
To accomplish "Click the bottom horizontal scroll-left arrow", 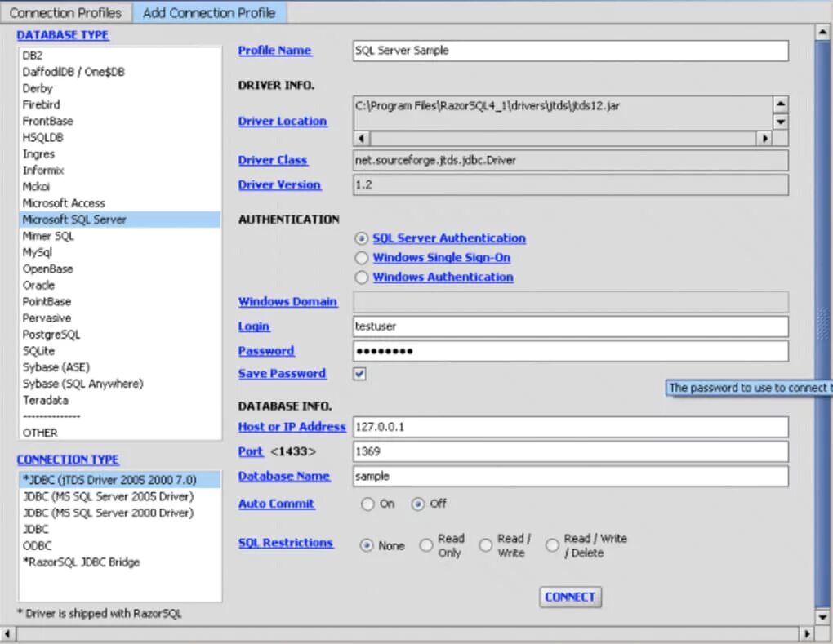I will click(x=7, y=634).
